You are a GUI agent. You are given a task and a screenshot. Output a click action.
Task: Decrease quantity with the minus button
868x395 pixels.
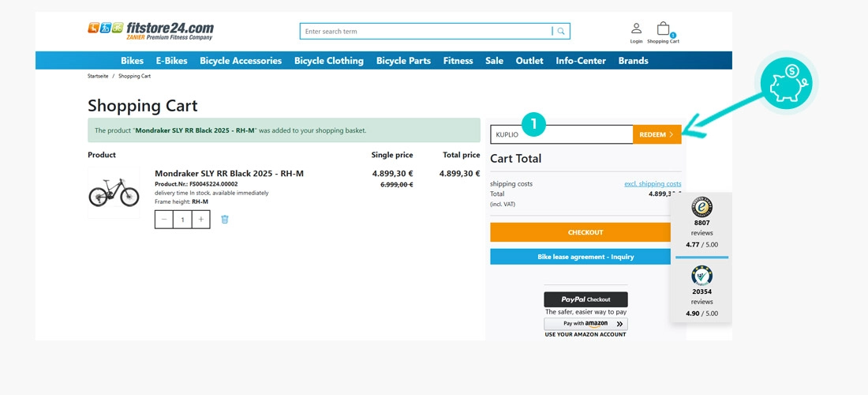click(164, 220)
